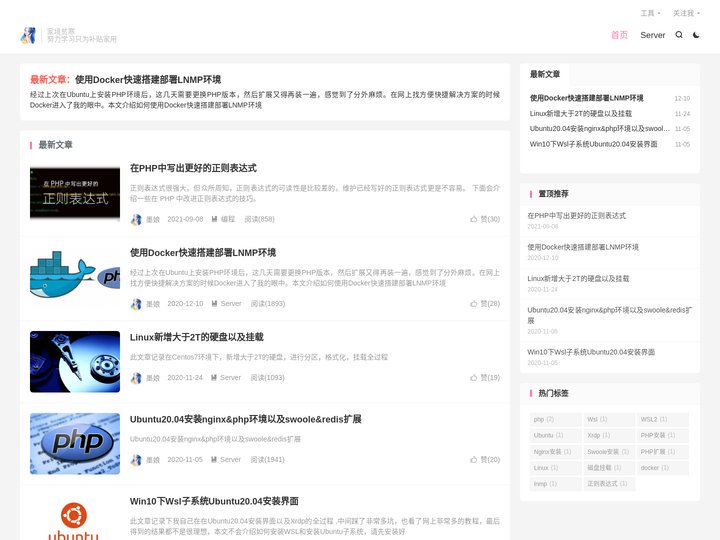Click the Ubuntu logo thumbnail

[x=75, y=519]
